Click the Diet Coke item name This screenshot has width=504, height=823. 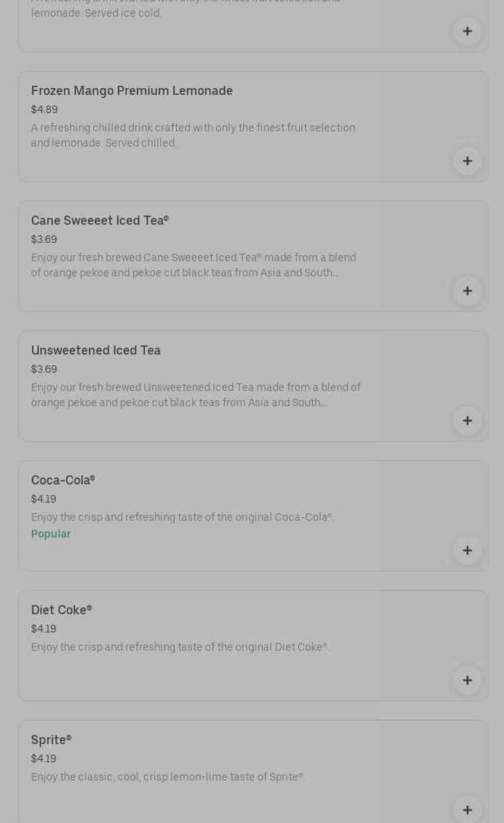61,610
